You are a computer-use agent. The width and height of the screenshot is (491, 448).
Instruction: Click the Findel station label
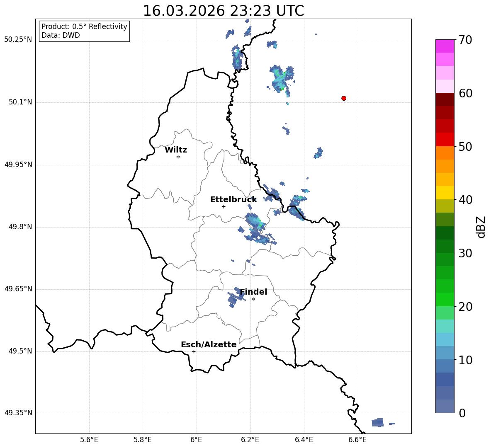(x=253, y=292)
